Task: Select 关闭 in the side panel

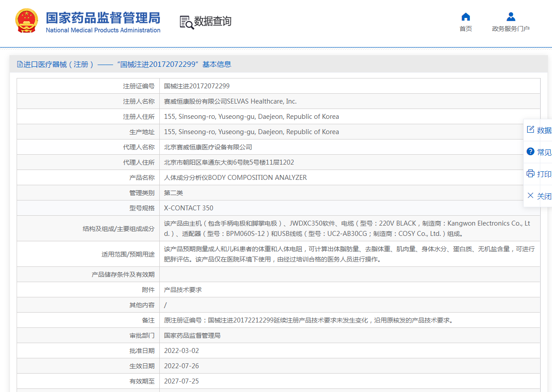Action: 544,196
